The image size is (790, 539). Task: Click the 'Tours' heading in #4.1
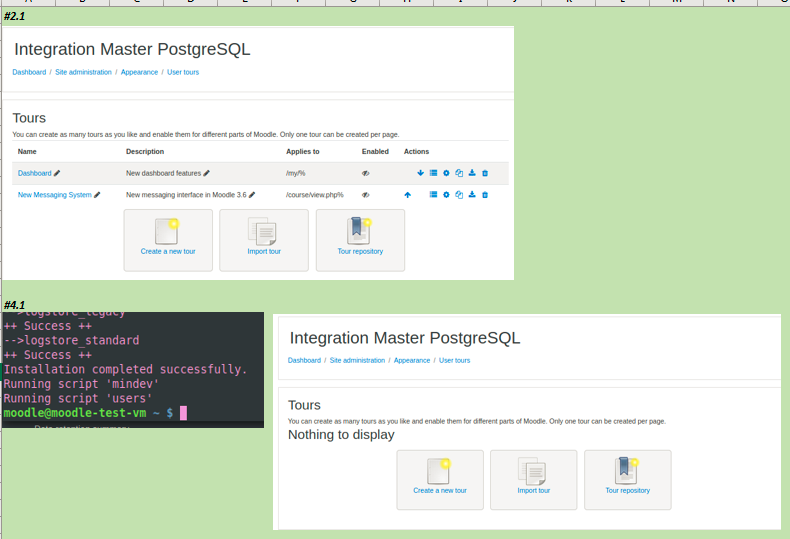(304, 405)
